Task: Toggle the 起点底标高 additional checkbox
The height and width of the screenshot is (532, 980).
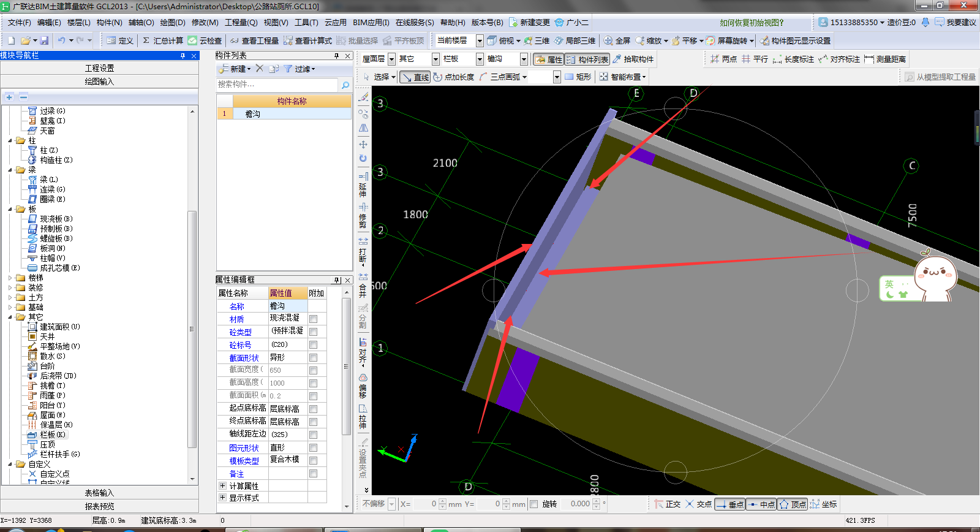Action: point(314,409)
